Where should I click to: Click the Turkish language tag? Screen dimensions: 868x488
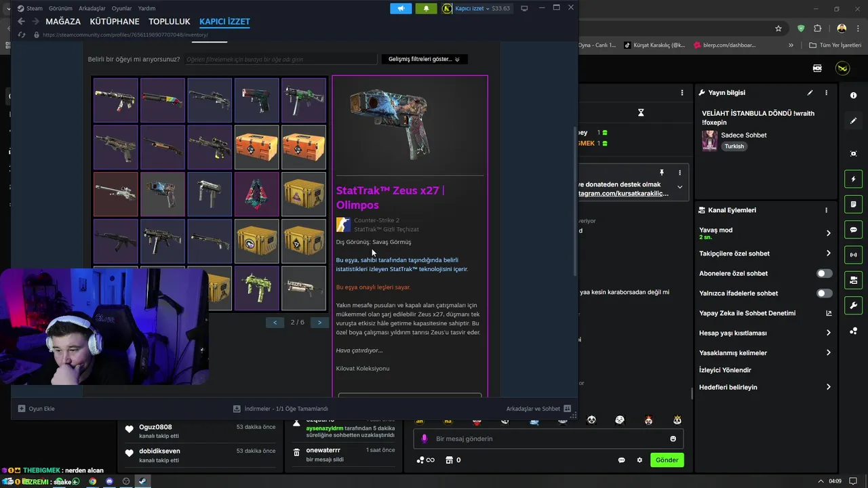734,146
